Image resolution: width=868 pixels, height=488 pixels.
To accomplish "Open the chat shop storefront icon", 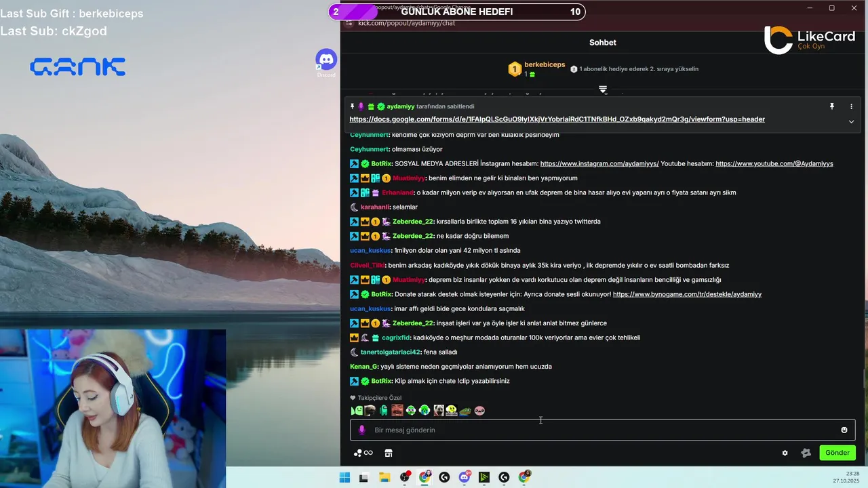I will click(x=389, y=453).
